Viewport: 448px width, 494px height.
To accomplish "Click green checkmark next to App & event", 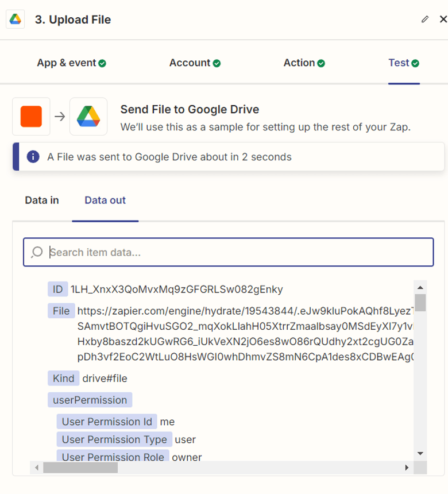I will [x=102, y=63].
